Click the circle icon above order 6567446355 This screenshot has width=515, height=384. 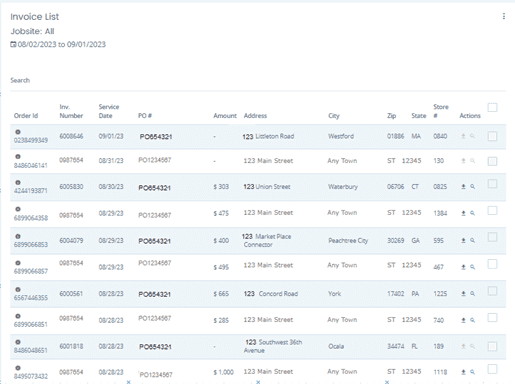pyautogui.click(x=18, y=290)
